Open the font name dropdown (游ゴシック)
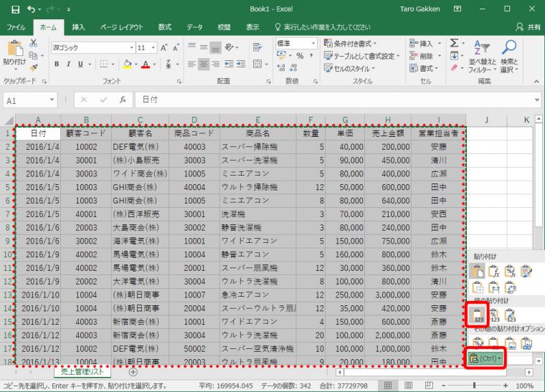Viewport: 545px width, 392px height. (x=132, y=47)
